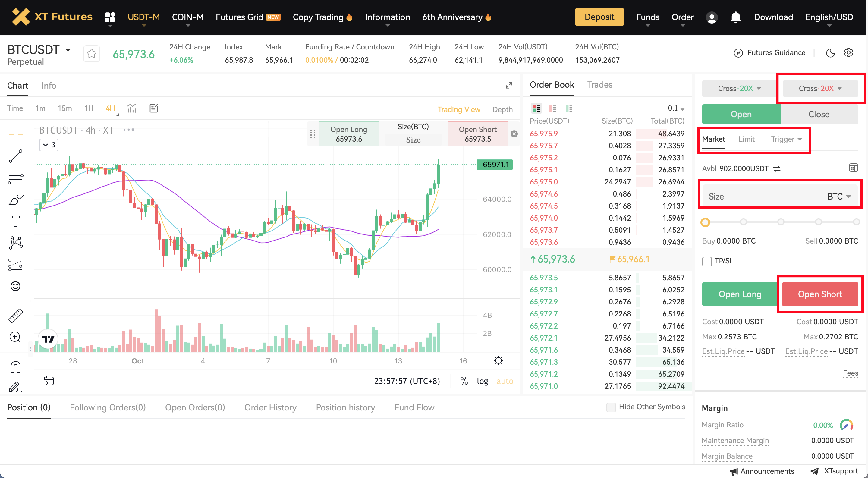Change the size unit BTC dropdown

click(x=839, y=197)
